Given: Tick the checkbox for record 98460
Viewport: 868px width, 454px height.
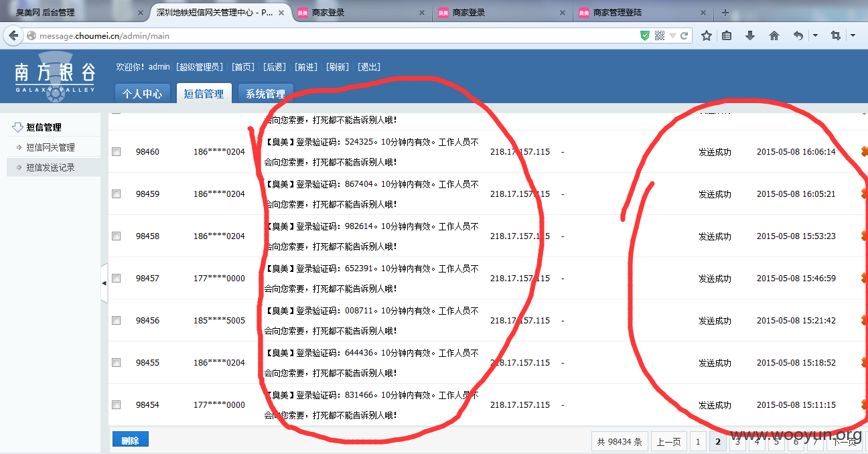Looking at the screenshot, I should click(x=116, y=152).
